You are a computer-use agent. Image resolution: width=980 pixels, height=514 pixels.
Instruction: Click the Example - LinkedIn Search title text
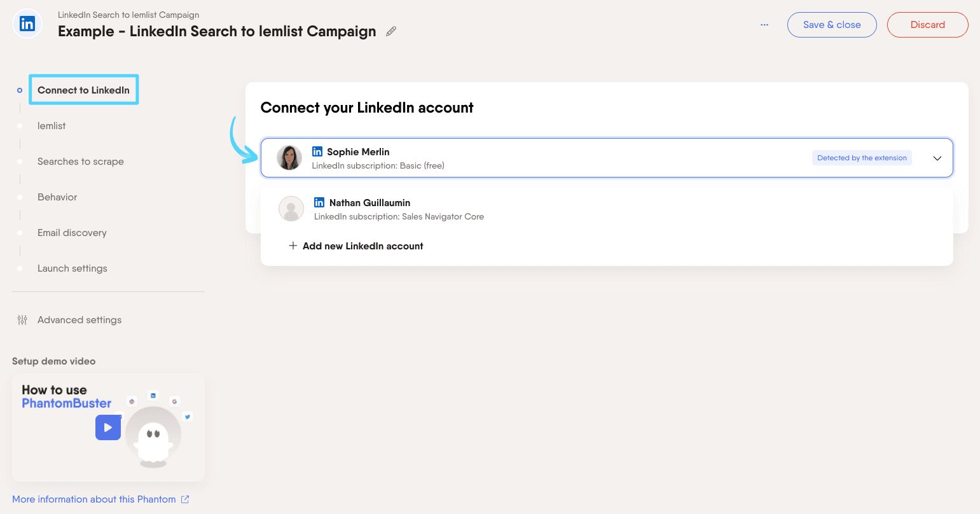coord(217,31)
